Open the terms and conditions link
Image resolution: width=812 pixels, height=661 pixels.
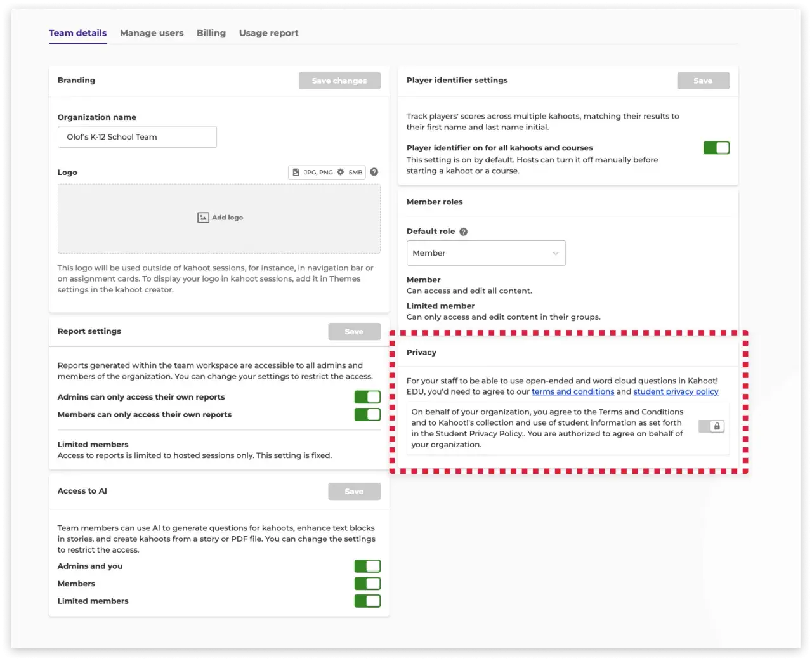(x=573, y=392)
